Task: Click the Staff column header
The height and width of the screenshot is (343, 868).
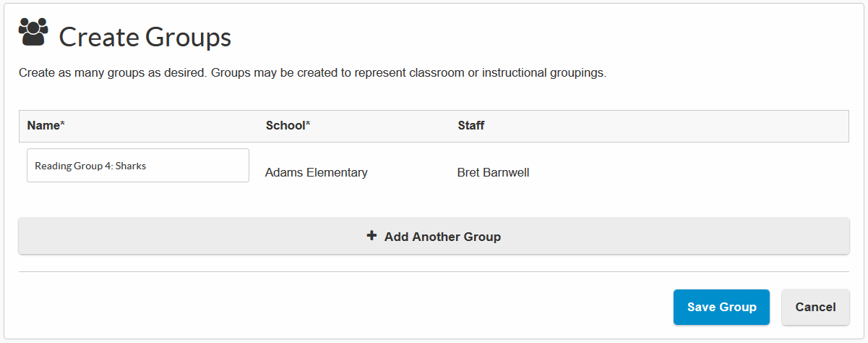Action: click(x=471, y=125)
